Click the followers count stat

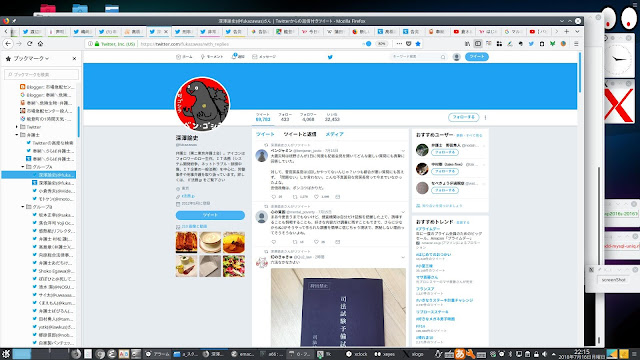(x=308, y=117)
